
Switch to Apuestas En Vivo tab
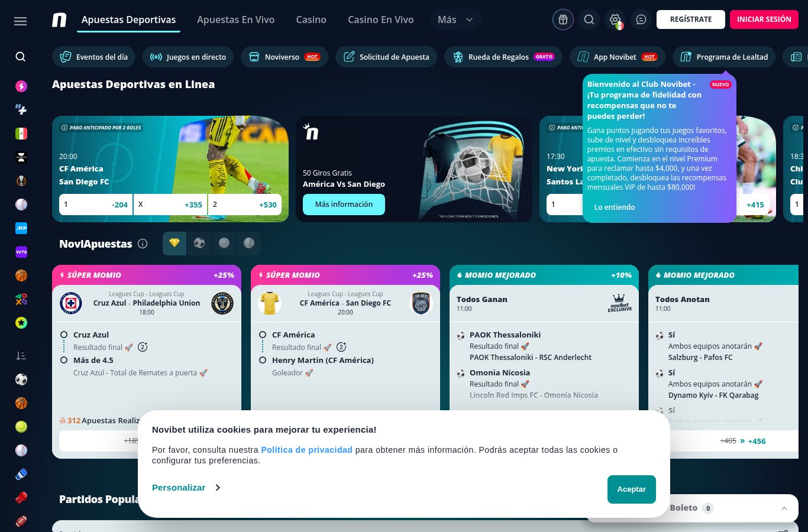[235, 20]
